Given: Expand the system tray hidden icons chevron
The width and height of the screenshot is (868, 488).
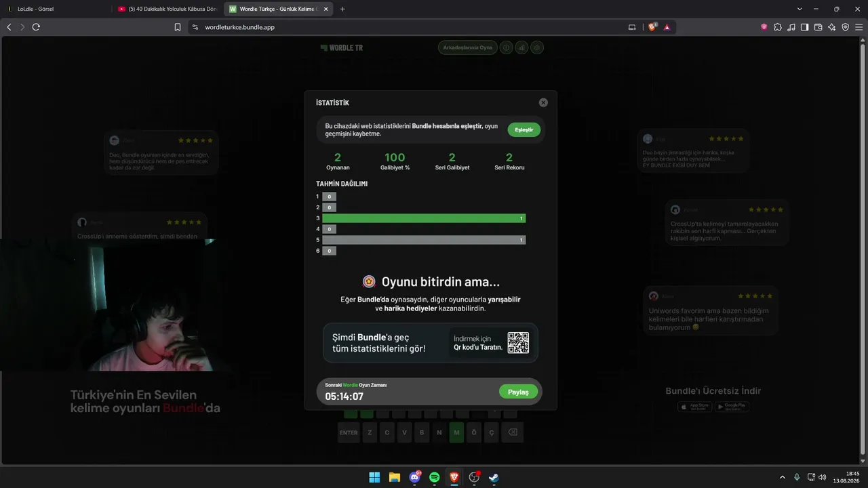Looking at the screenshot, I should point(783,477).
